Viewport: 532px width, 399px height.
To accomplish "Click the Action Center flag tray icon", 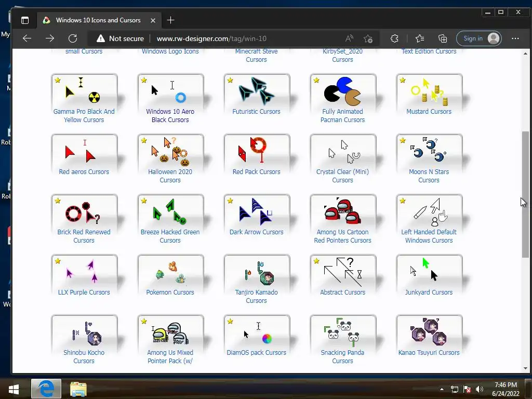I will (467, 389).
